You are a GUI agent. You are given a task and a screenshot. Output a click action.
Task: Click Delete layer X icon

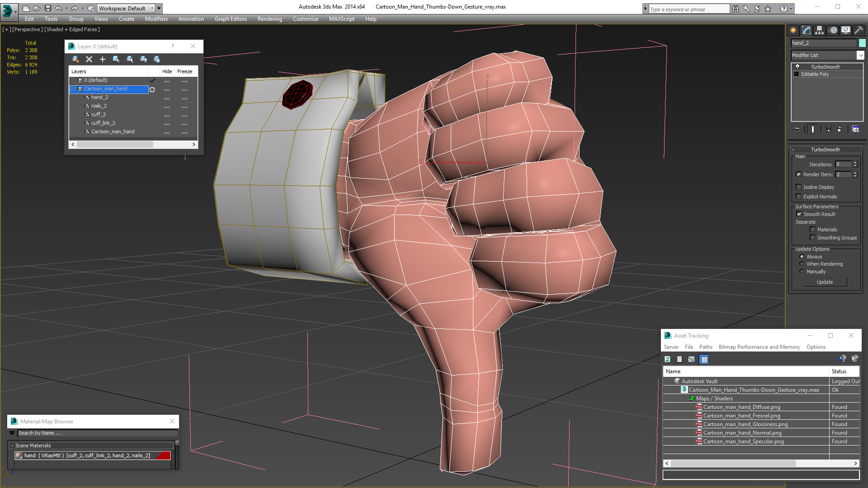[89, 59]
